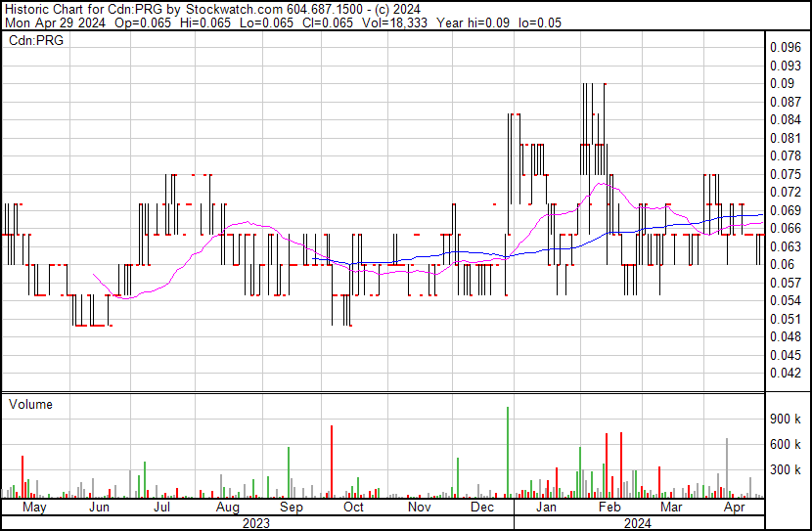This screenshot has height=531, width=812.
Task: Click the 600 k volume axis label
Action: 785,444
